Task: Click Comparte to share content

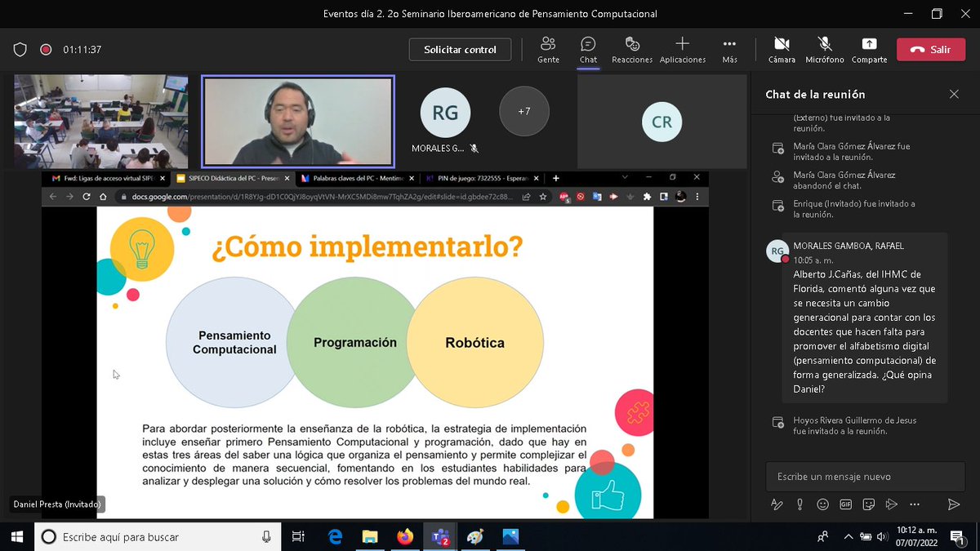Action: tap(869, 50)
